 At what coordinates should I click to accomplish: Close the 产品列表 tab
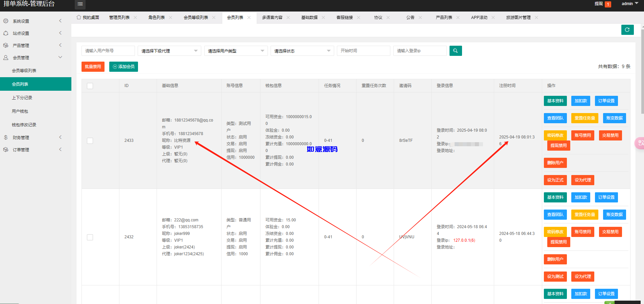point(458,18)
